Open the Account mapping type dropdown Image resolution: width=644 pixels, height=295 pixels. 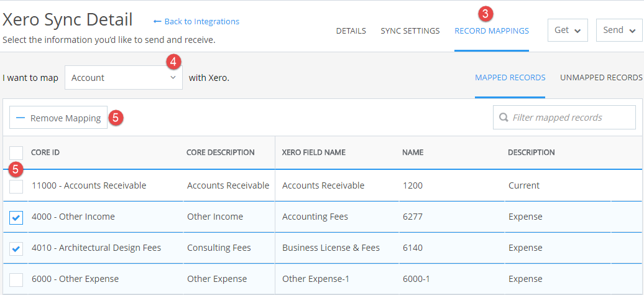click(124, 78)
